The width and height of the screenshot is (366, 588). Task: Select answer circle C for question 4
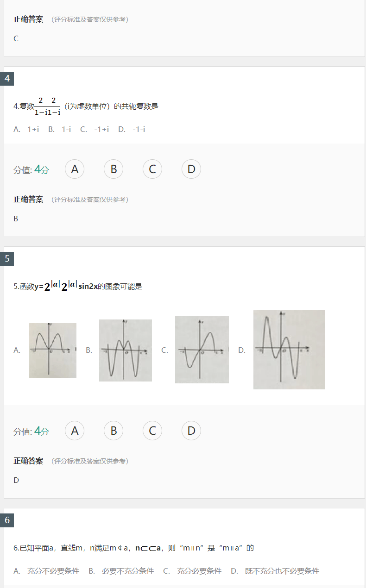coord(152,169)
